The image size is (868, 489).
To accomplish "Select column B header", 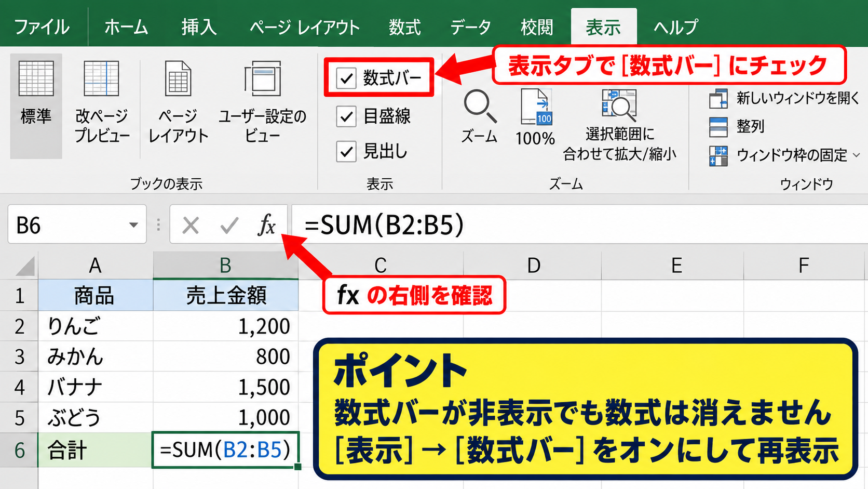I will 225,266.
